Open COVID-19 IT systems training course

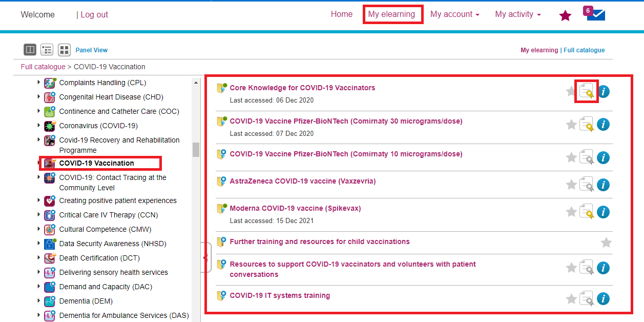280,295
